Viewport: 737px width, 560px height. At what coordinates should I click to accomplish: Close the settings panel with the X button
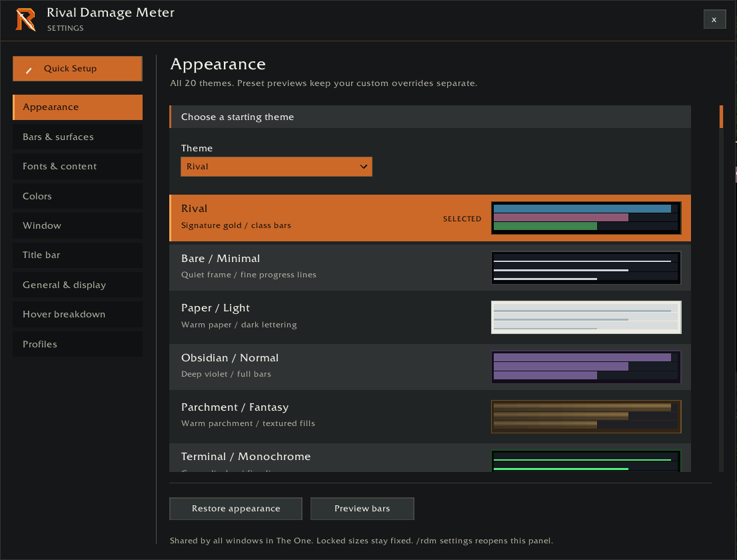point(714,20)
